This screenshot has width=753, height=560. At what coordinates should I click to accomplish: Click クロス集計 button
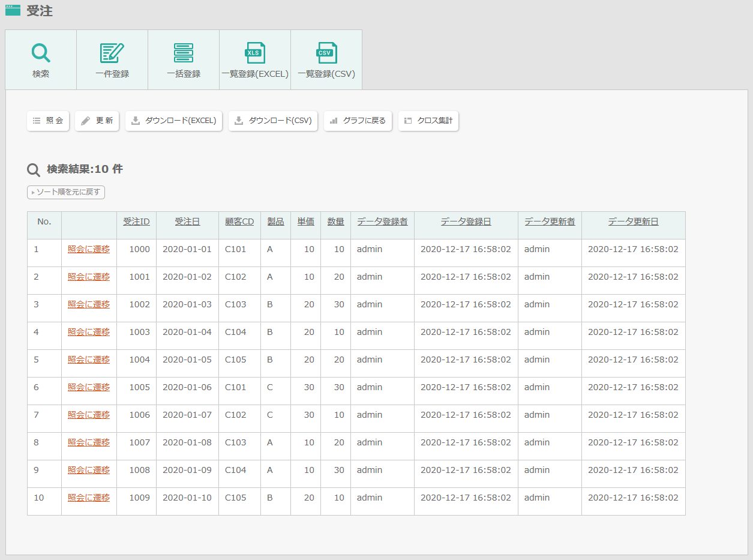click(428, 121)
